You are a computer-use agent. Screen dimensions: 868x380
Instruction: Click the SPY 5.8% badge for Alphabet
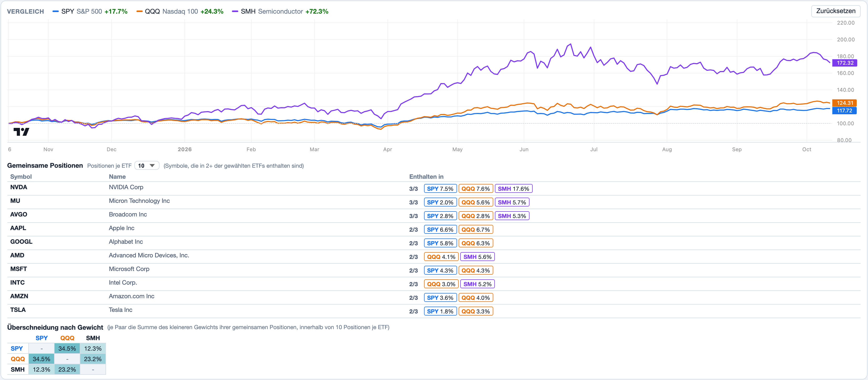[x=440, y=243]
